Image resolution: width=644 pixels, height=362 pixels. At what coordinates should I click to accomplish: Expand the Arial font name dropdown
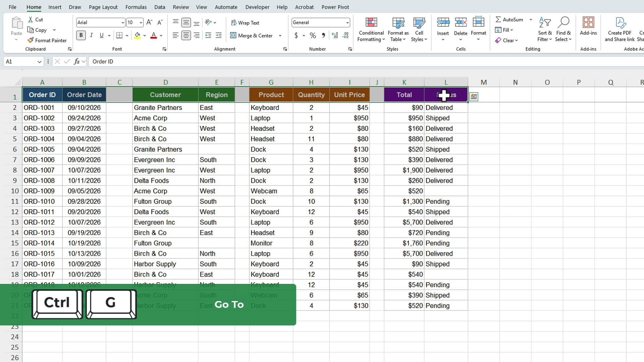click(122, 22)
